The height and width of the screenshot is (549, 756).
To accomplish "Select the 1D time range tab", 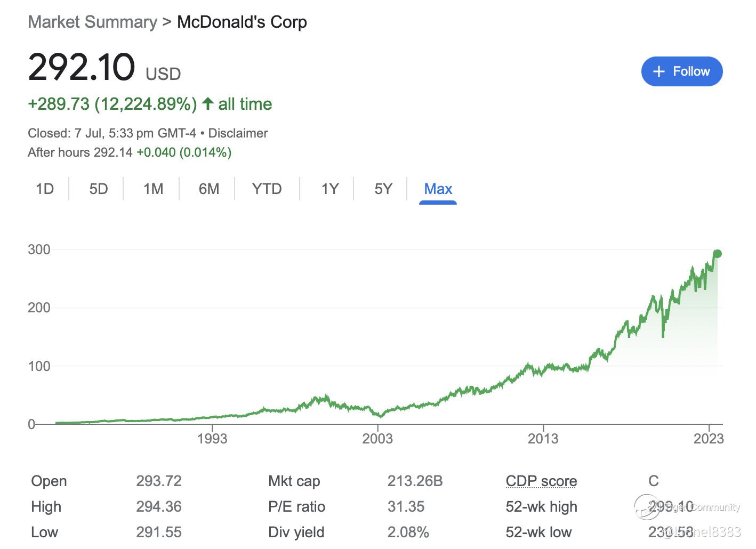I will 45,189.
